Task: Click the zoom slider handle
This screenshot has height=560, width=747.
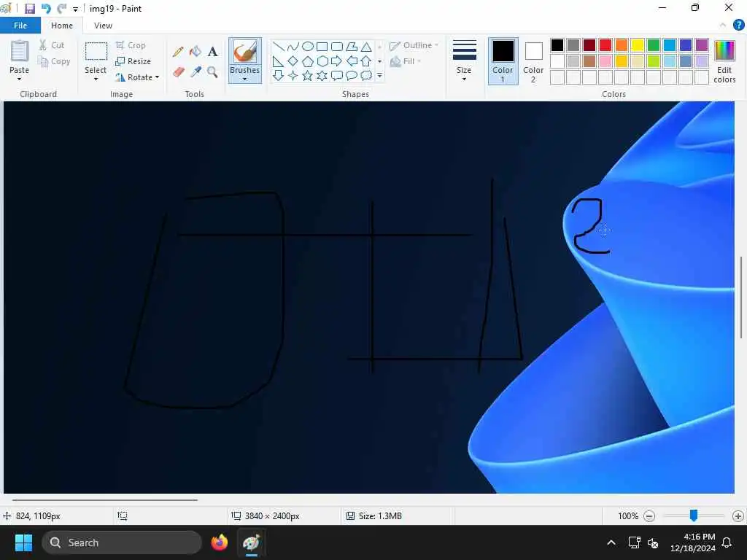Action: pyautogui.click(x=694, y=516)
